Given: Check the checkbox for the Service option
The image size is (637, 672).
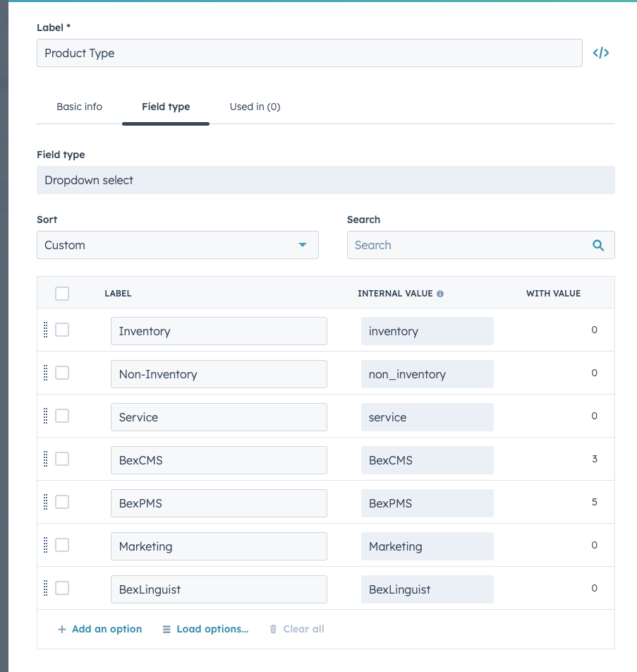Looking at the screenshot, I should (x=61, y=416).
